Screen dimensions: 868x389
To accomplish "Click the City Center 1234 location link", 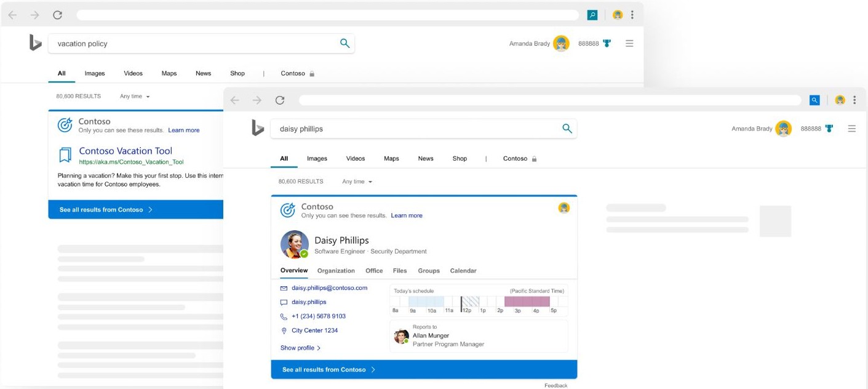I will (315, 331).
